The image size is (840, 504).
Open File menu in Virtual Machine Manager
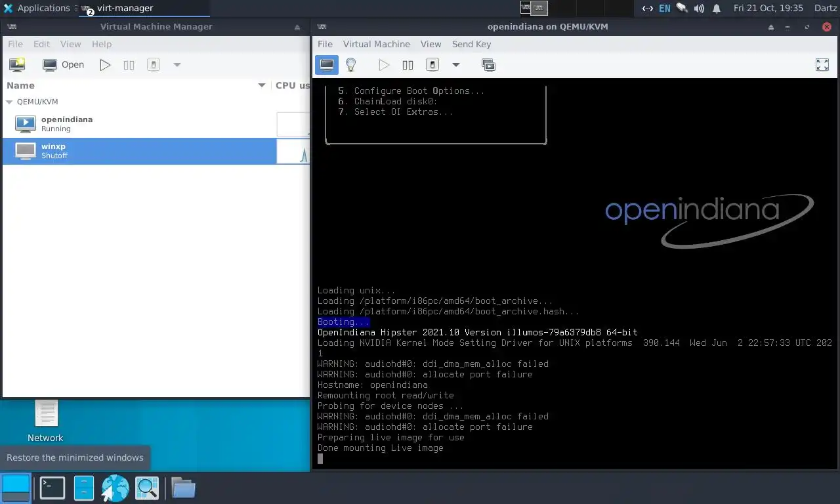[x=15, y=44]
